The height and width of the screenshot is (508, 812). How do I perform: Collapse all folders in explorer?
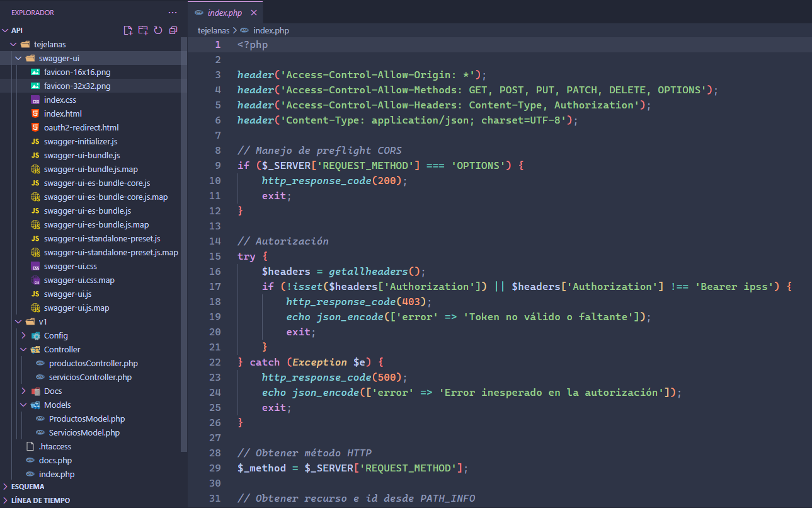[173, 30]
